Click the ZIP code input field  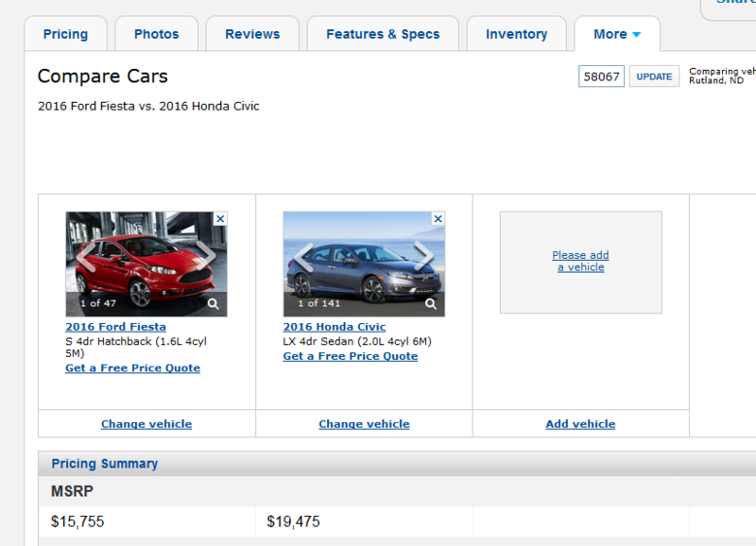coord(601,77)
